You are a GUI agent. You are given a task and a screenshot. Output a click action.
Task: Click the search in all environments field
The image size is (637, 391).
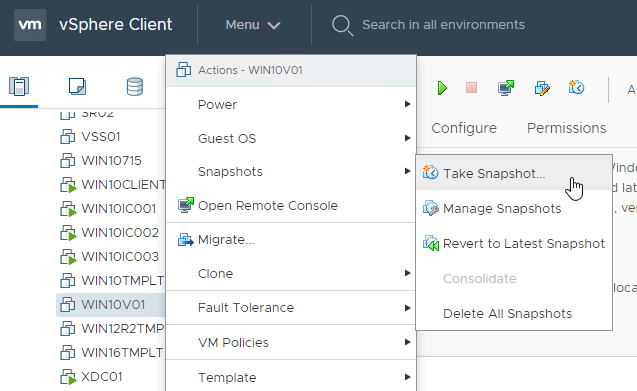tap(443, 25)
